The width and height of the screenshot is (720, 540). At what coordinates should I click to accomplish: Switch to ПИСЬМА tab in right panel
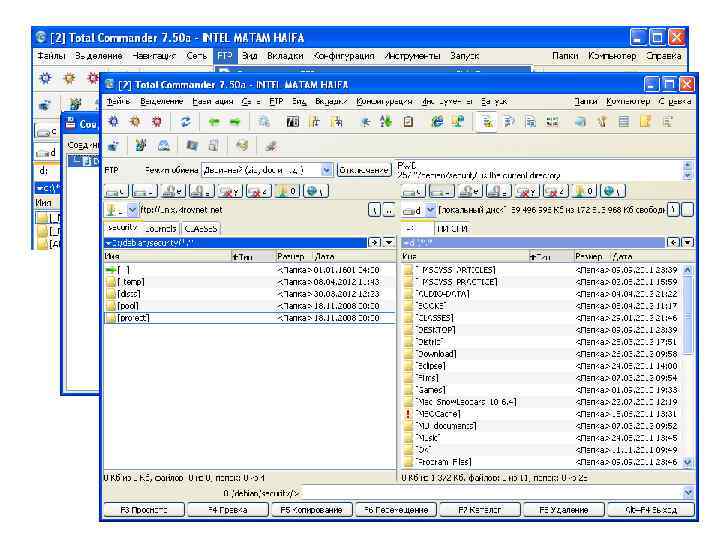pos(452,228)
